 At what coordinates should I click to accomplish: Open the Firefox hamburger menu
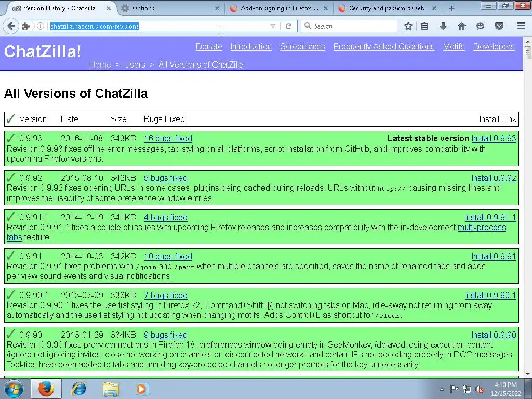pyautogui.click(x=521, y=26)
